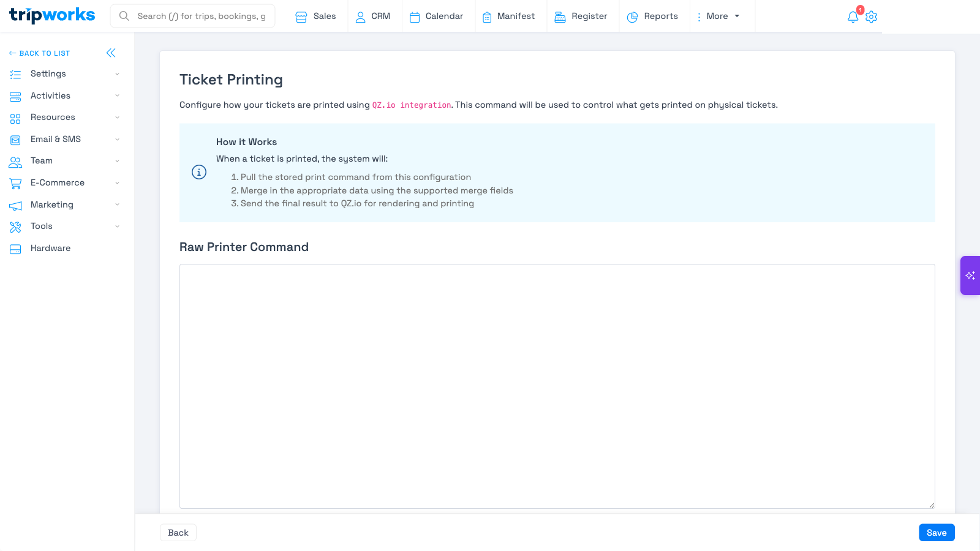
Task: Click the Hardware device icon
Action: pos(15,249)
